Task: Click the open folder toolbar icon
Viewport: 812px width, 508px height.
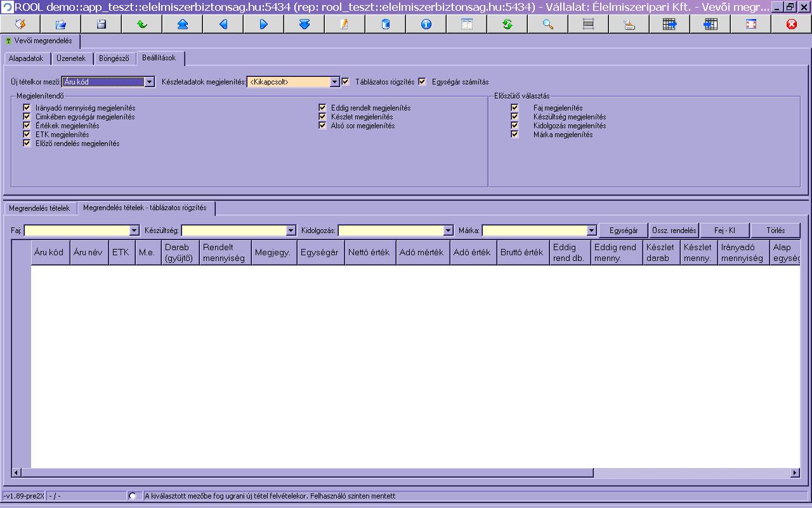Action: (x=60, y=24)
